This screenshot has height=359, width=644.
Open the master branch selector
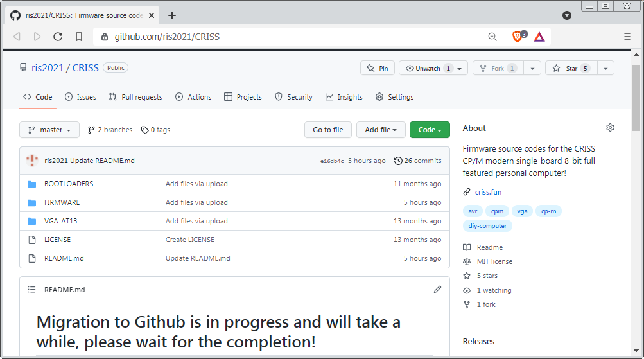pos(49,130)
